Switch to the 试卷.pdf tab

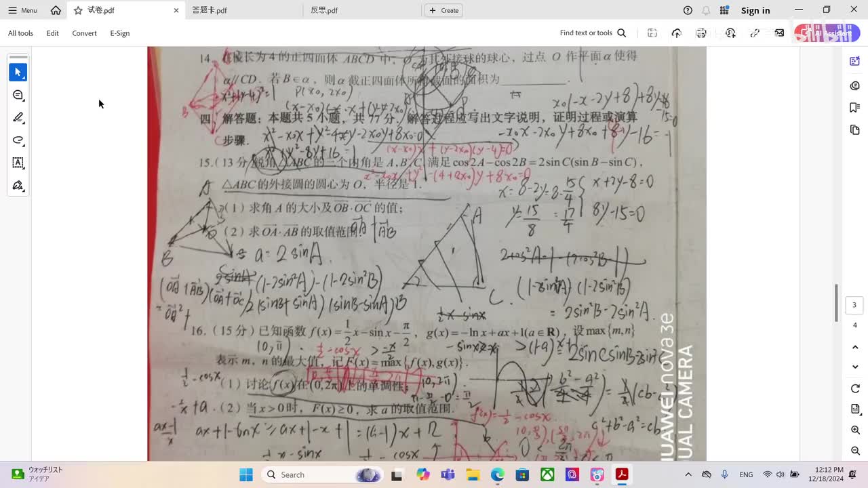pos(125,10)
